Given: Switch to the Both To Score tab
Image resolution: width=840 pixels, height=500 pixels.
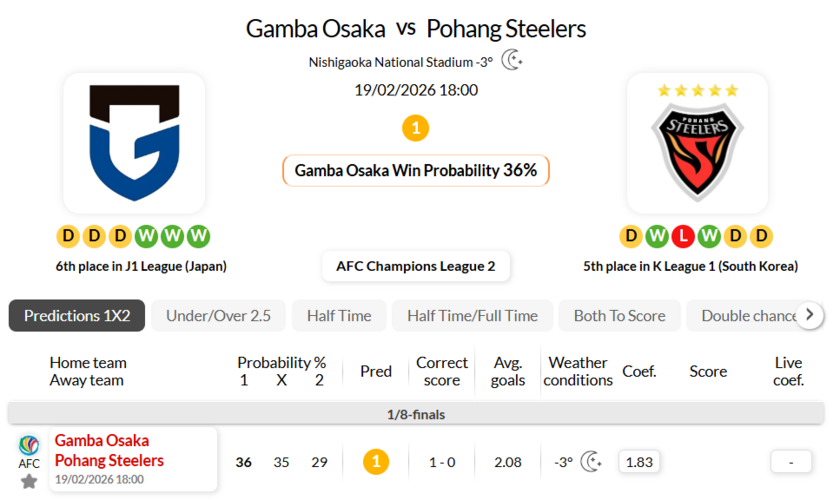Looking at the screenshot, I should point(619,315).
